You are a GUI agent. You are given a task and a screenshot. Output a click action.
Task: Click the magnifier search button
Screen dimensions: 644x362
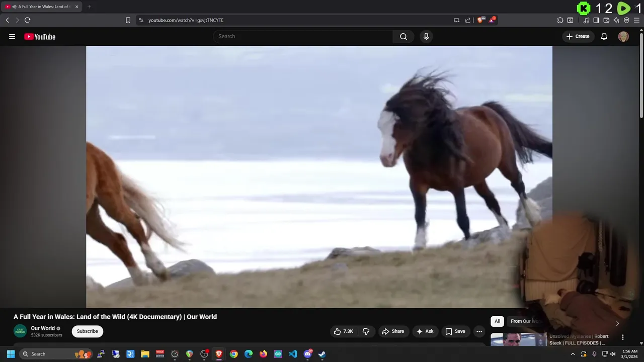(404, 36)
